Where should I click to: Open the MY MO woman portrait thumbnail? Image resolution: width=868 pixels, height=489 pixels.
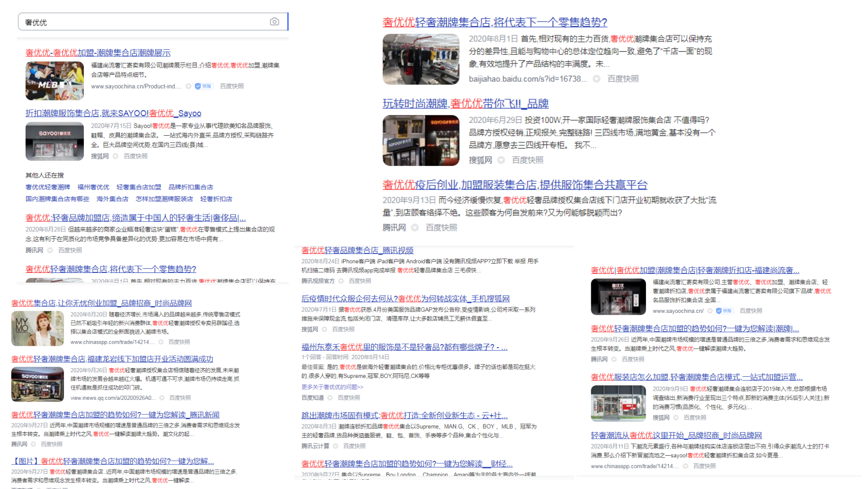[x=37, y=329]
